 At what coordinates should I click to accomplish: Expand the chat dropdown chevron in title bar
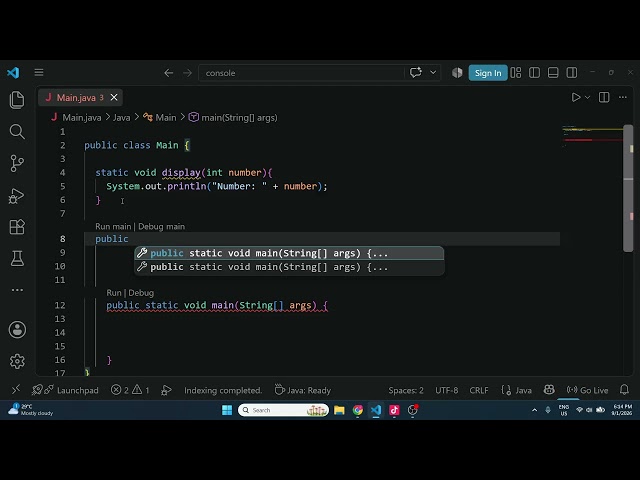coord(433,73)
